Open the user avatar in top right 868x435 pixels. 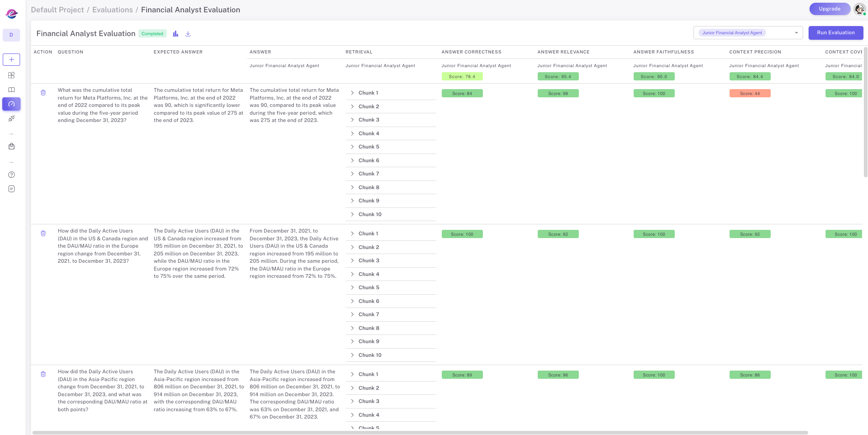pos(859,9)
